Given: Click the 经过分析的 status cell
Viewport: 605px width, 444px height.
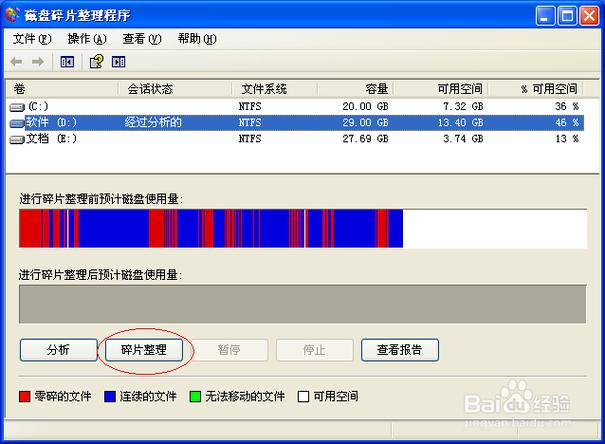Looking at the screenshot, I should [x=153, y=123].
